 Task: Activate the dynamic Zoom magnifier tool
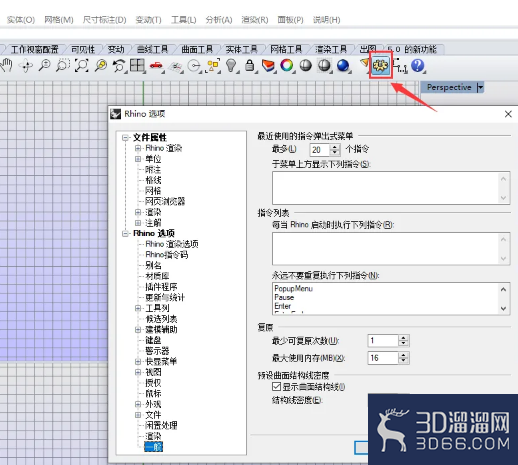point(44,65)
